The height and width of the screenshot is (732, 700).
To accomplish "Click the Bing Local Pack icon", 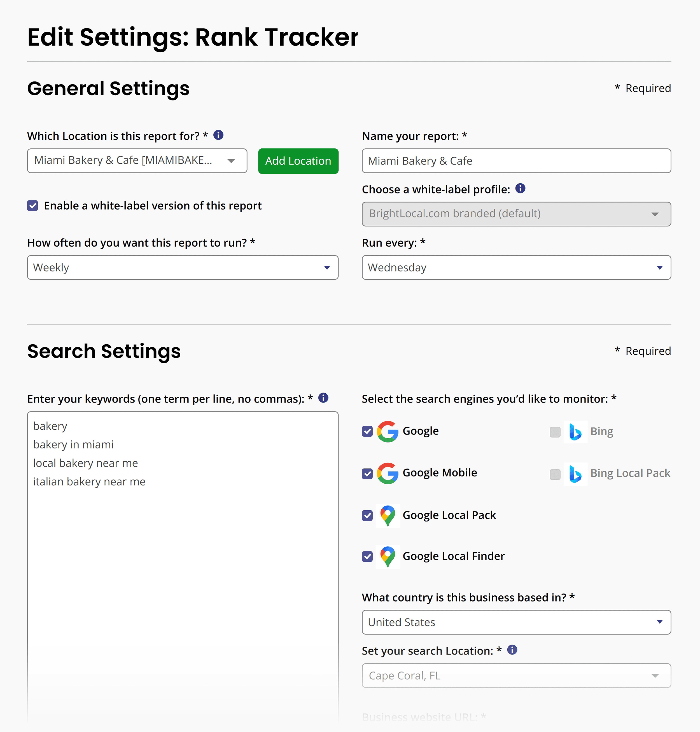I will click(x=575, y=474).
